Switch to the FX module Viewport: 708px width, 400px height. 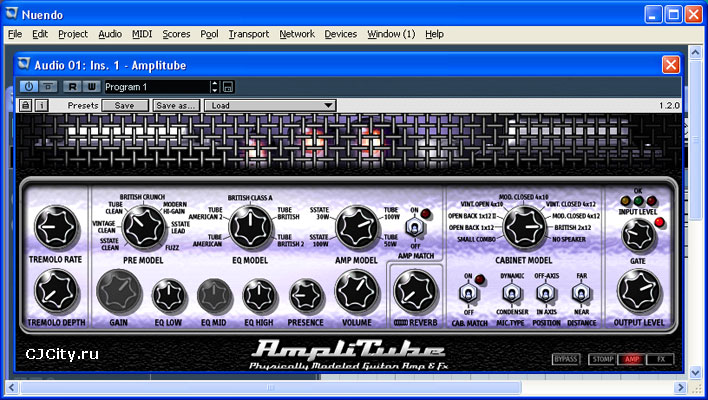pyautogui.click(x=661, y=359)
